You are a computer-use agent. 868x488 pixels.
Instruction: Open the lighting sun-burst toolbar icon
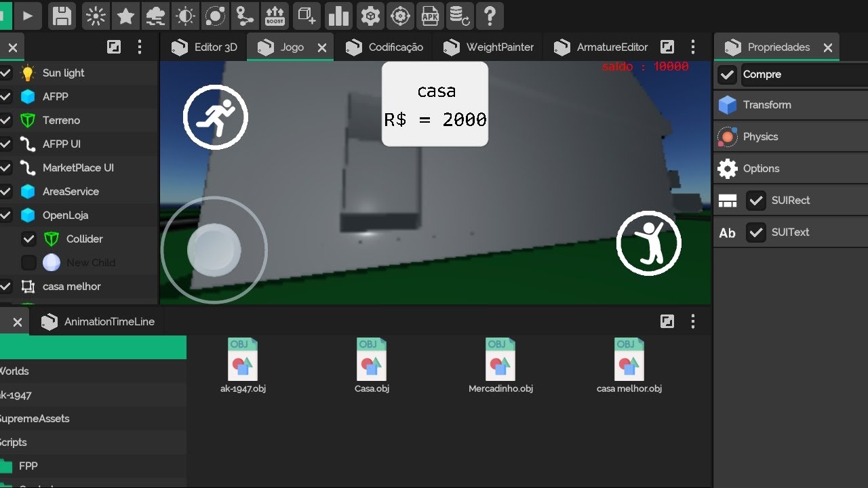(96, 15)
